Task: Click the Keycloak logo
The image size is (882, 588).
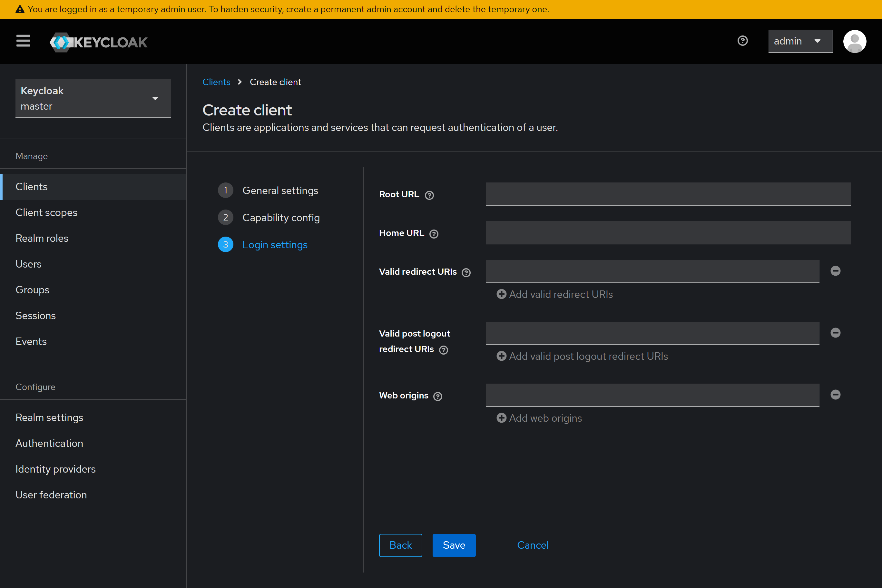Action: 99,42
